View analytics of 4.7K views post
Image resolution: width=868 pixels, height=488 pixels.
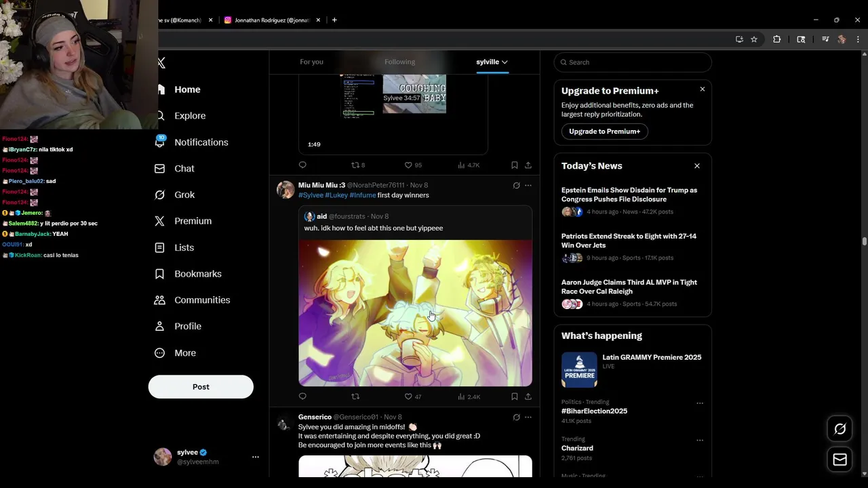[469, 165]
